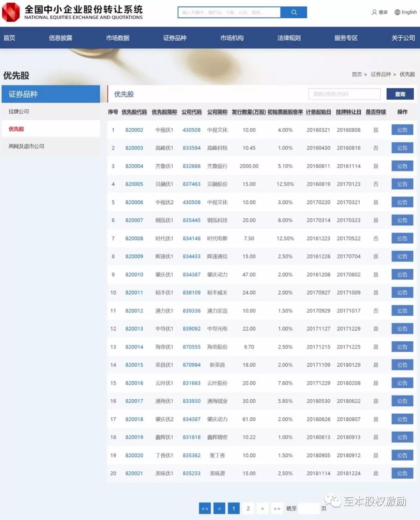Viewport: 420px width, 520px height.
Task: Click the NEEQ red logo
Action: 10,12
